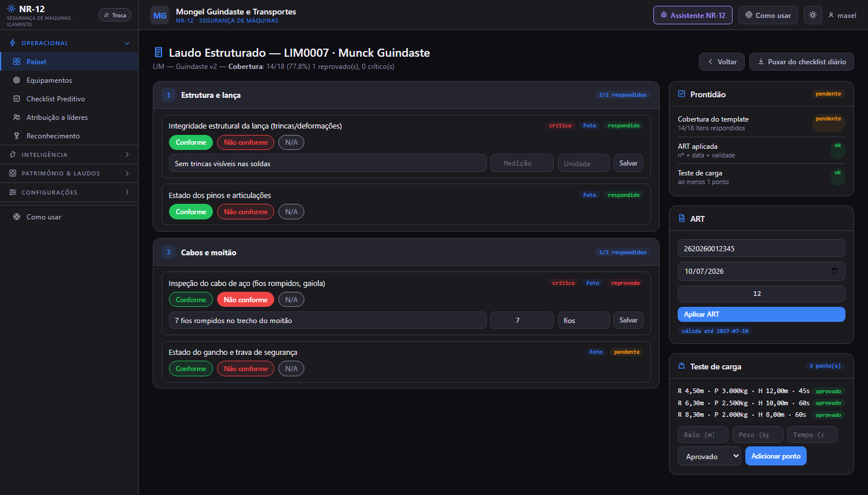Open the calendar picker in ART date field
The image size is (868, 495).
(x=834, y=271)
